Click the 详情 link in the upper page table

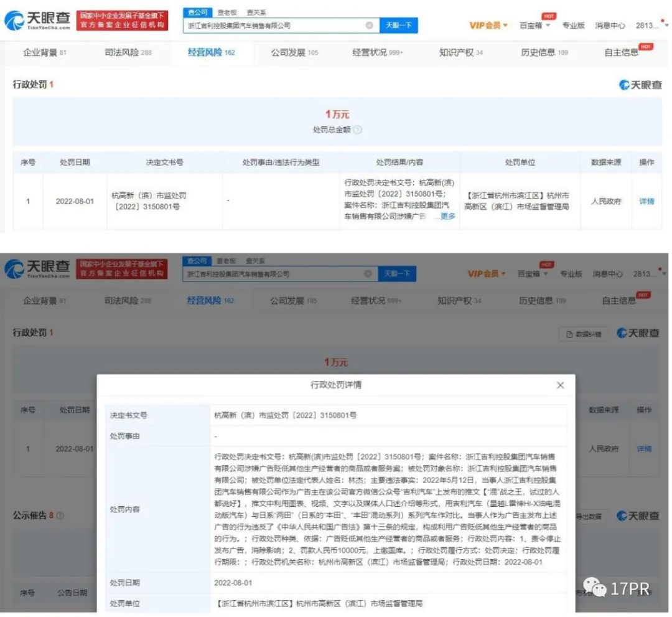646,201
